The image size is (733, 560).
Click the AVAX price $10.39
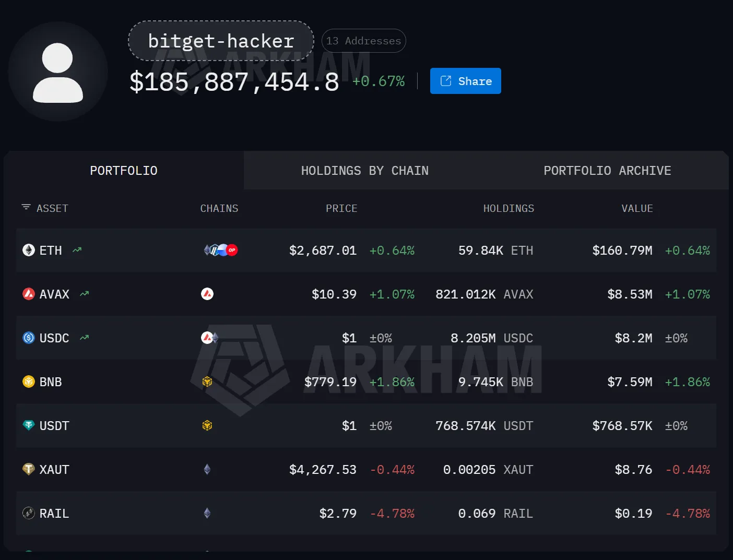tap(334, 294)
